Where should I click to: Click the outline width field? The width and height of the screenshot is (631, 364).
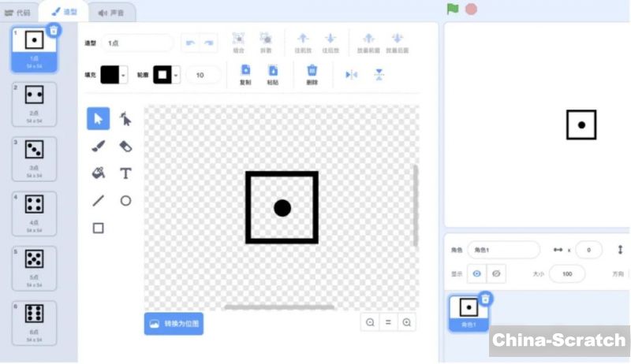pyautogui.click(x=203, y=75)
